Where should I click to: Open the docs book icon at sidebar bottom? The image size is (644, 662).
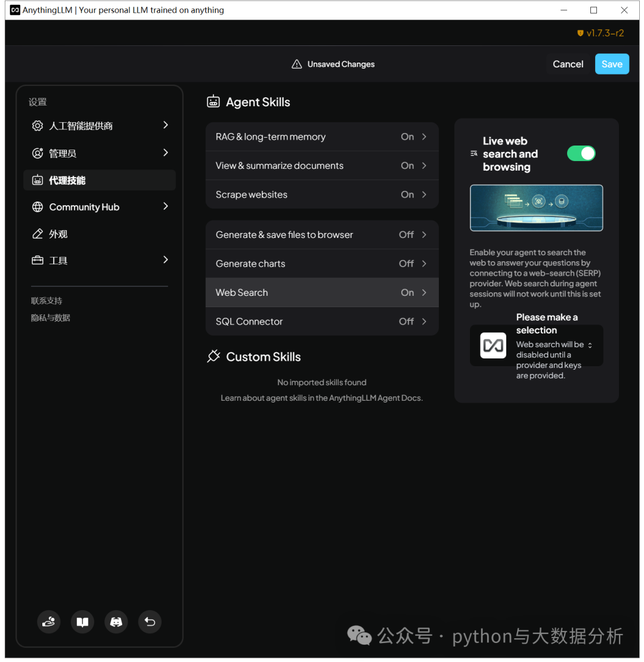click(82, 622)
